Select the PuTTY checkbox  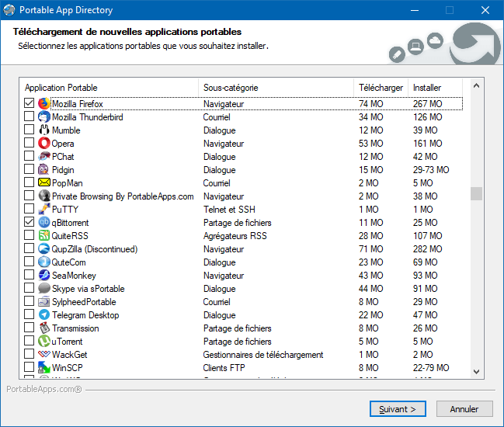[30, 208]
